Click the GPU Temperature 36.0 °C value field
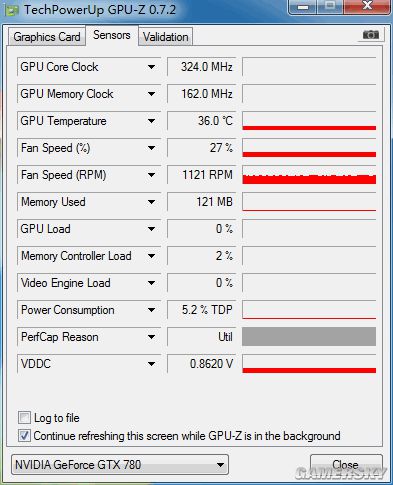 [x=201, y=121]
